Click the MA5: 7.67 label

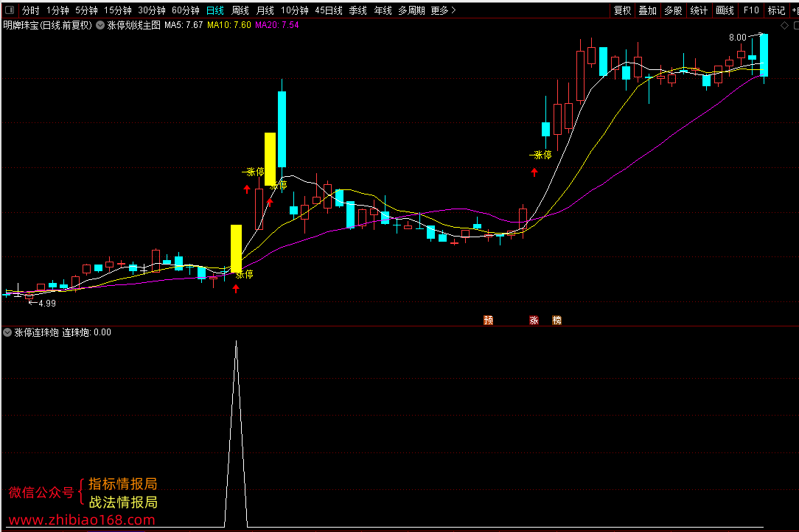184,25
